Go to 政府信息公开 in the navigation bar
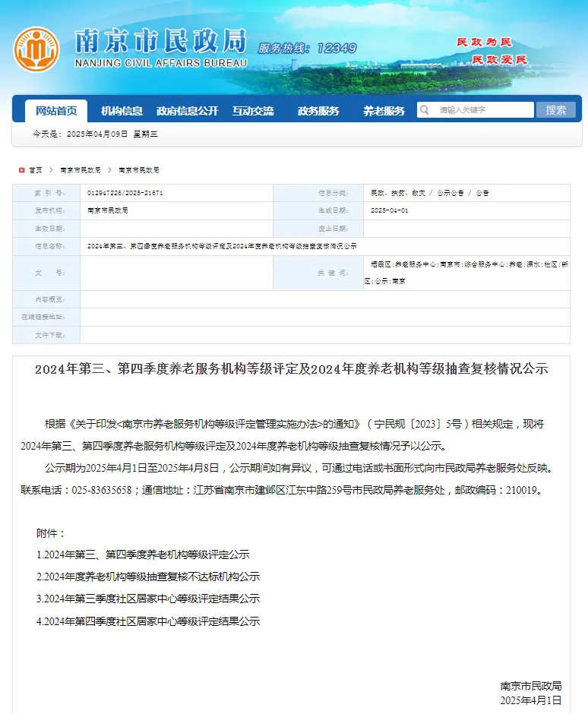Viewport: 588px width, 714px height. point(187,111)
